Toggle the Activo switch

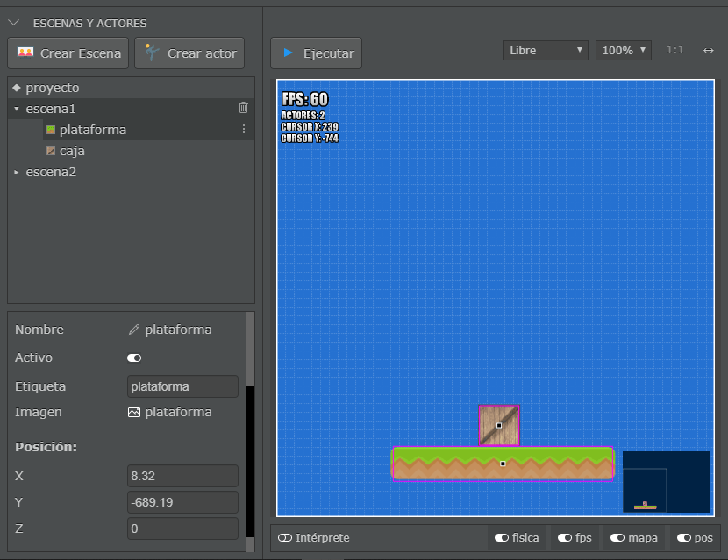[x=134, y=358]
